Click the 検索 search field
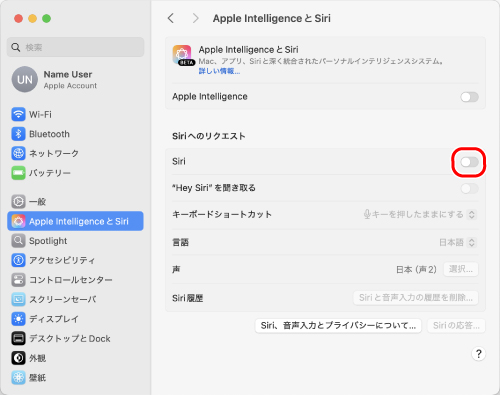500x395 pixels. (75, 47)
